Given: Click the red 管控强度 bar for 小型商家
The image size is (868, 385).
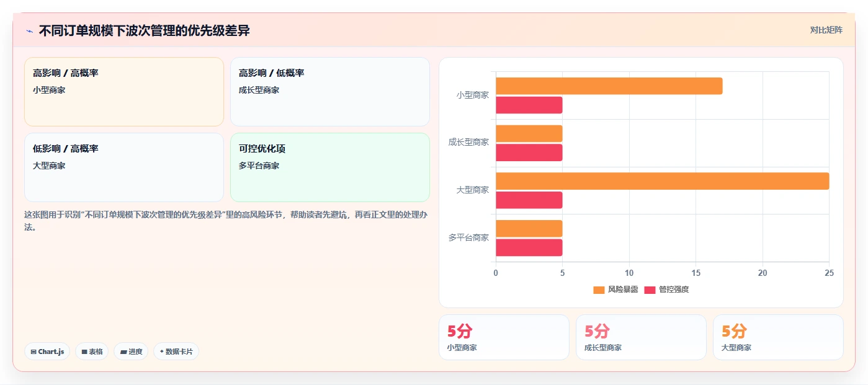Looking at the screenshot, I should tap(529, 105).
